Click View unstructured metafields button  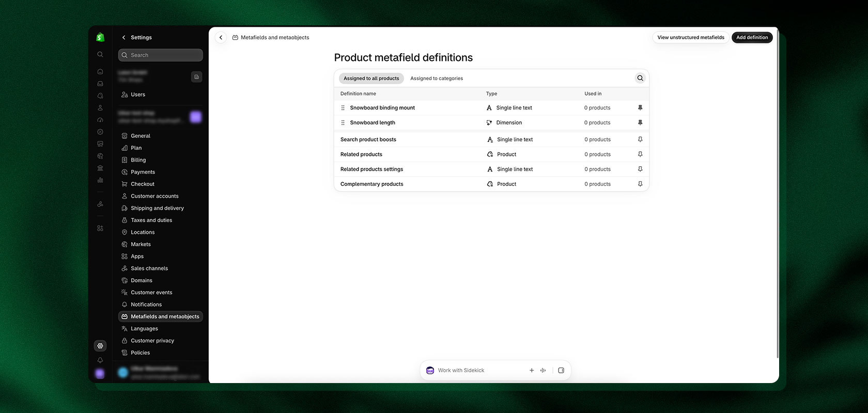pyautogui.click(x=691, y=38)
